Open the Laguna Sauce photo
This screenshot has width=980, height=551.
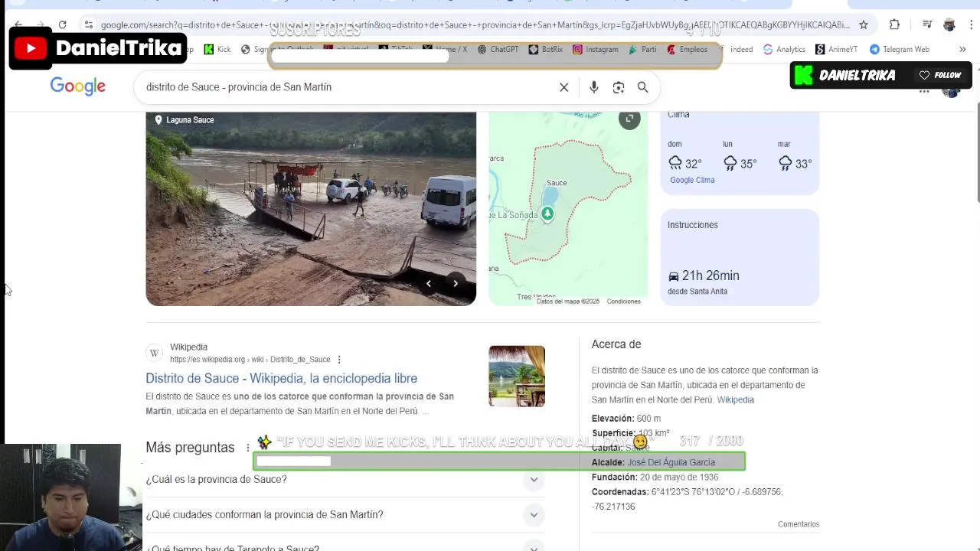click(x=311, y=208)
